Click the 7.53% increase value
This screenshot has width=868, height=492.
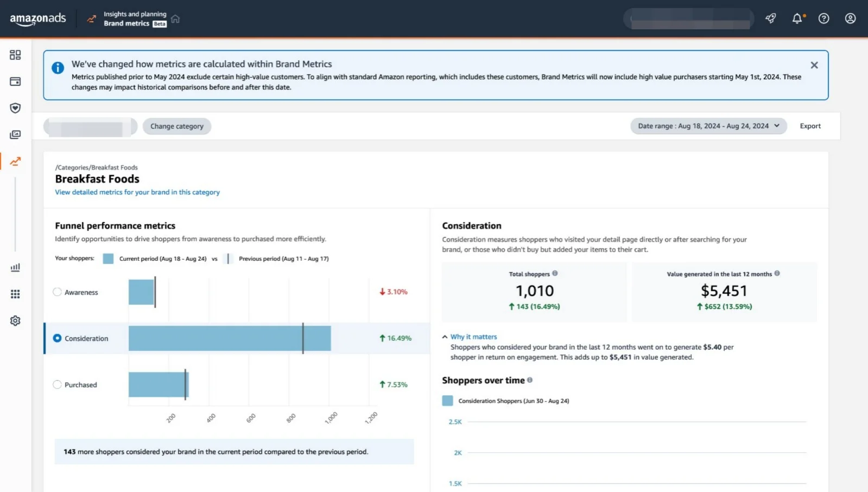point(394,384)
